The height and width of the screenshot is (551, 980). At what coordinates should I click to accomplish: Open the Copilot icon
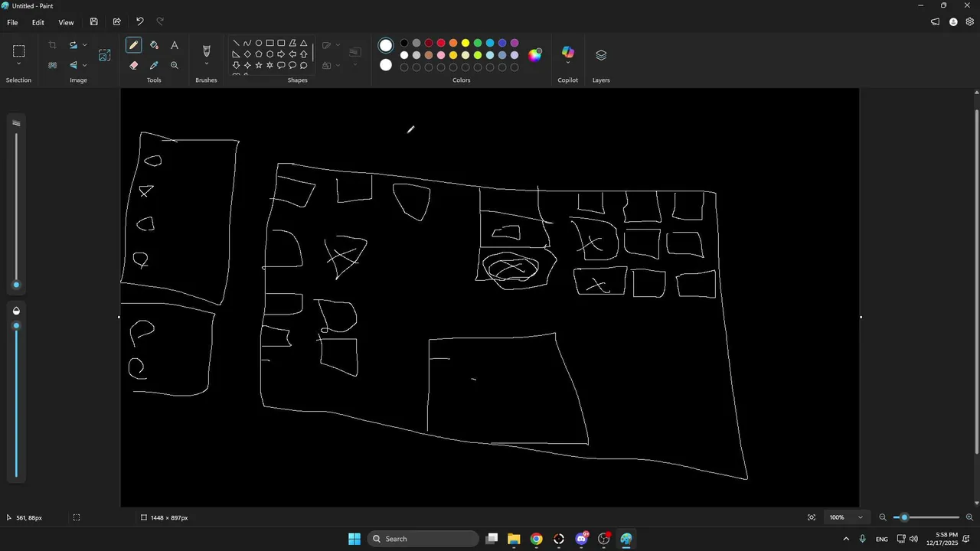[567, 51]
